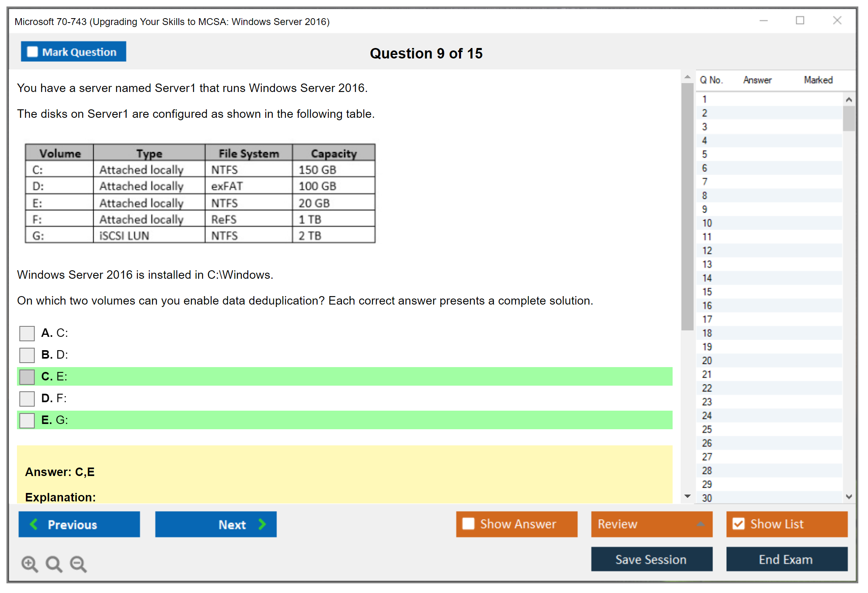Image resolution: width=868 pixels, height=593 pixels.
Task: Check answer option A. C:
Action: (27, 334)
